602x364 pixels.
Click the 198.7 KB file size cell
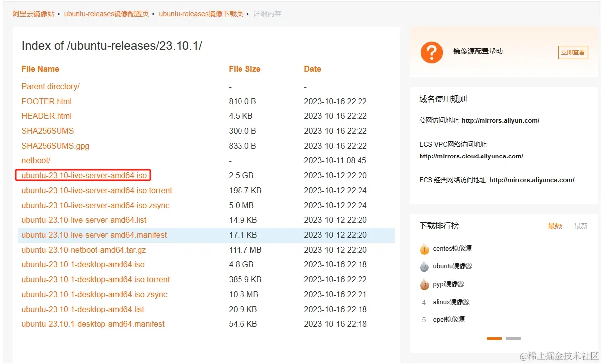245,190
